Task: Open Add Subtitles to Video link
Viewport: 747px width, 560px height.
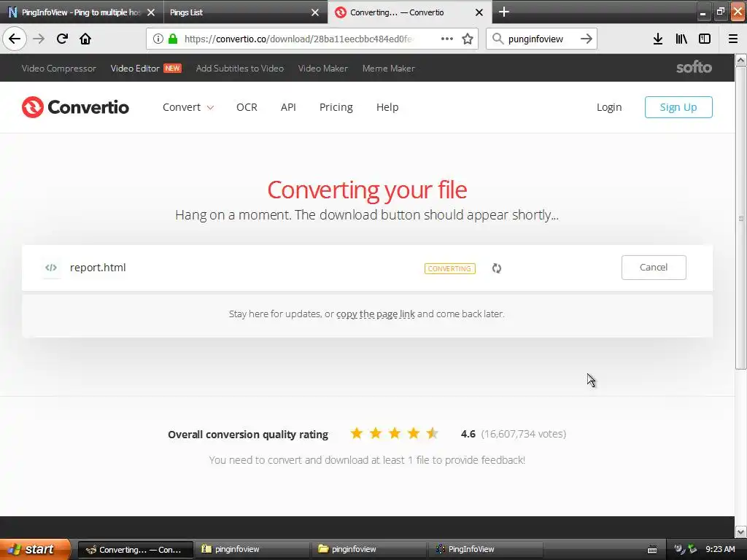Action: pos(239,68)
